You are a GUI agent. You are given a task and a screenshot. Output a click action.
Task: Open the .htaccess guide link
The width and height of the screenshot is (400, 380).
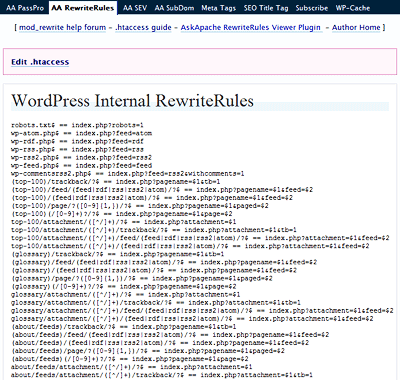pyautogui.click(x=143, y=27)
